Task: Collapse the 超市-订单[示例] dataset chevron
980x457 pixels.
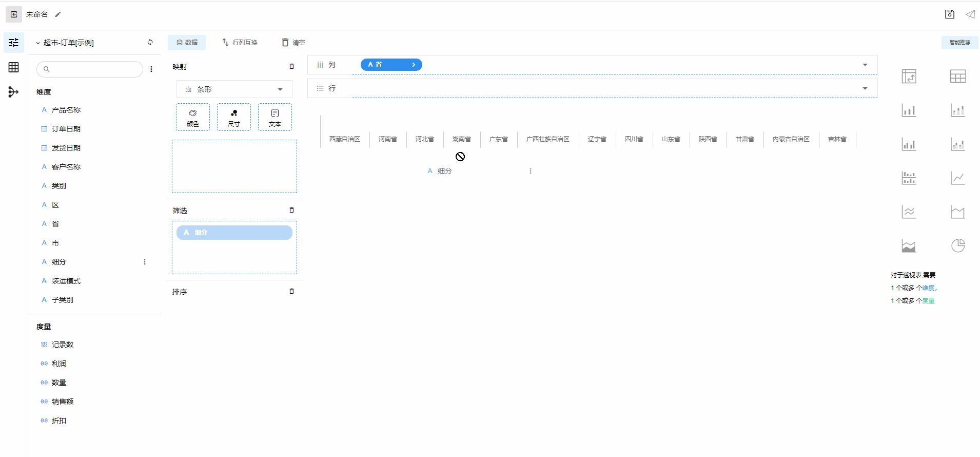Action: 38,43
